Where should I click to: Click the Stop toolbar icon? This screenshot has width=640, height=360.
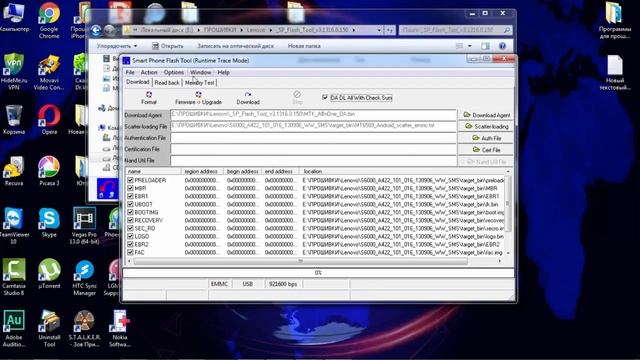297,98
